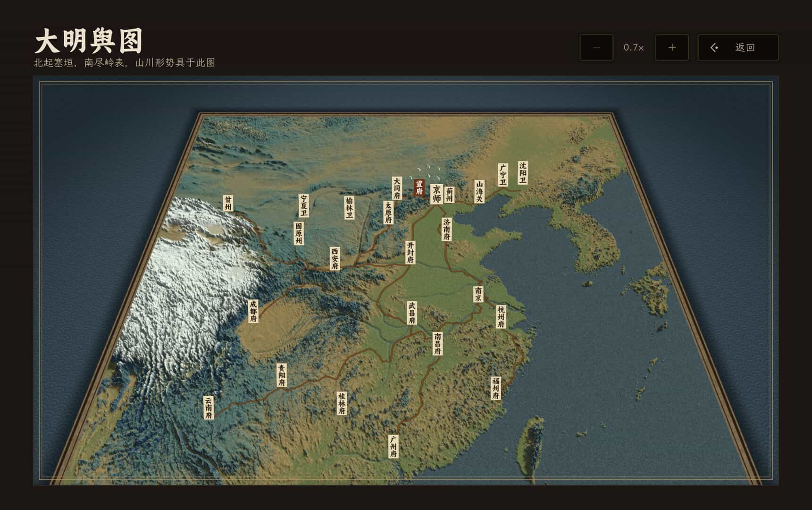
Task: Select the highlighted 宣府 map marker
Action: pyautogui.click(x=419, y=187)
